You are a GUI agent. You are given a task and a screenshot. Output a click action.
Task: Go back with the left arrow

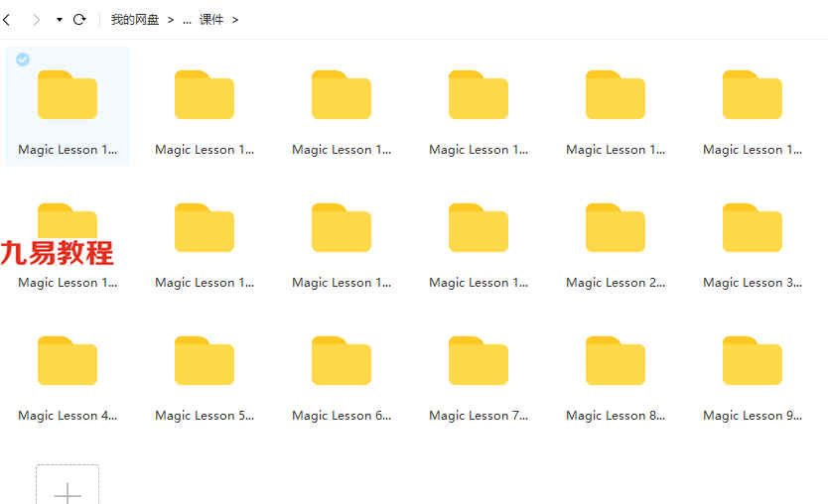7,20
